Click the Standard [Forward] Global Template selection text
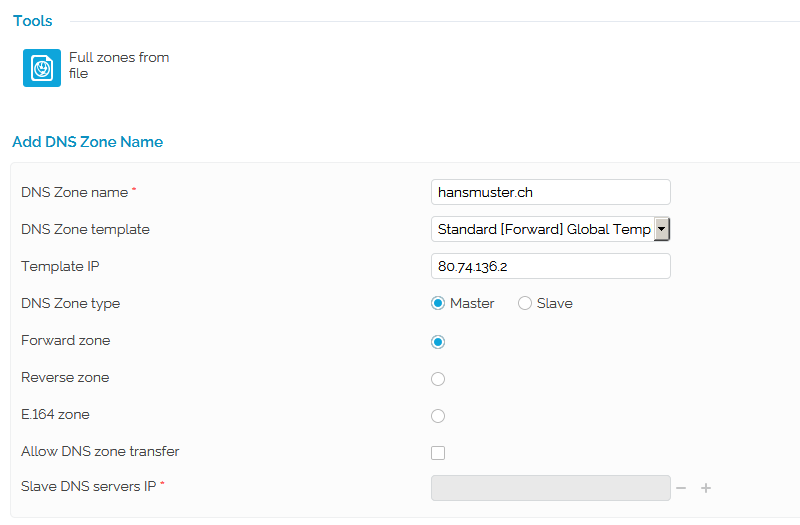This screenshot has width=800, height=525. coord(543,230)
